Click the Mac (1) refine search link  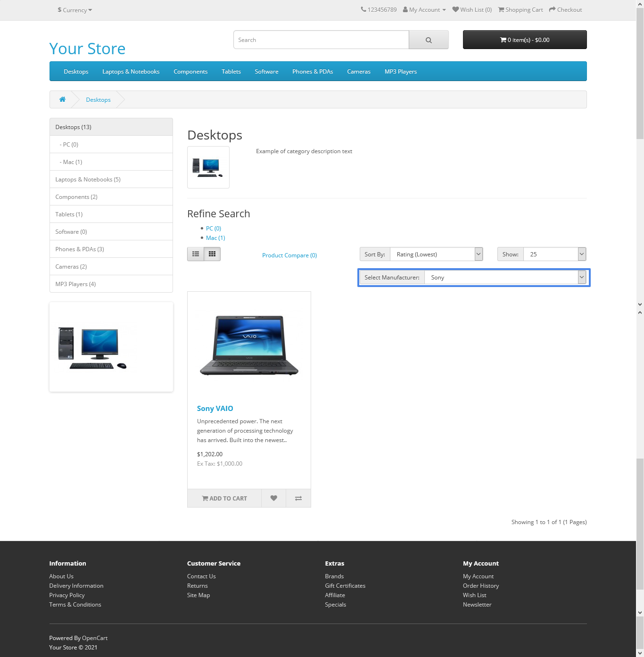coord(215,238)
